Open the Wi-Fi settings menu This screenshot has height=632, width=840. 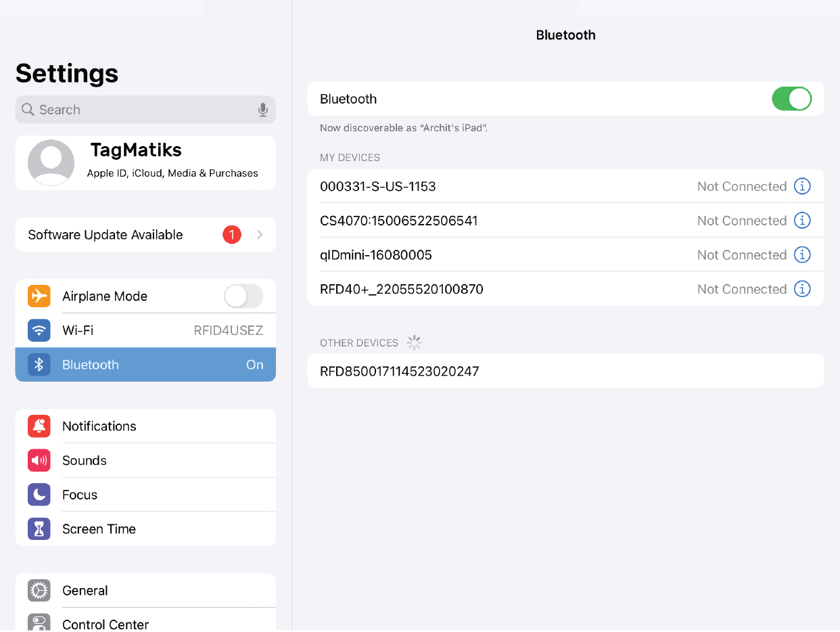pyautogui.click(x=145, y=331)
